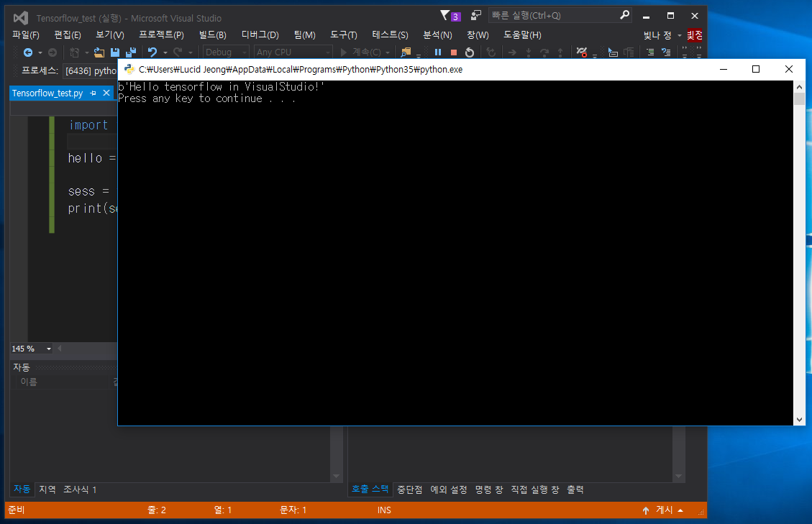Click the Undo arrow icon
The height and width of the screenshot is (524, 812).
pos(152,52)
